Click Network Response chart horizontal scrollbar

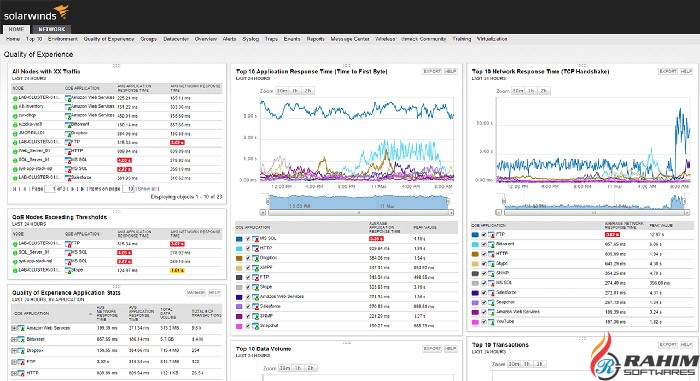click(594, 213)
